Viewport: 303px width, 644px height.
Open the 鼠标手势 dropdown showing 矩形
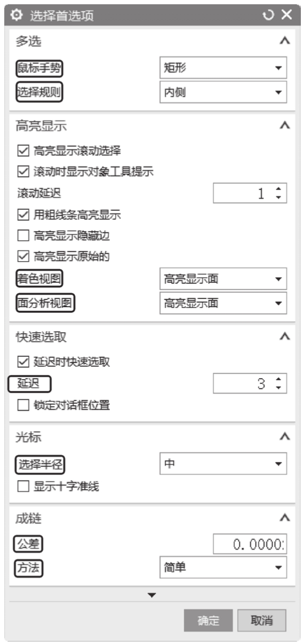(x=224, y=68)
